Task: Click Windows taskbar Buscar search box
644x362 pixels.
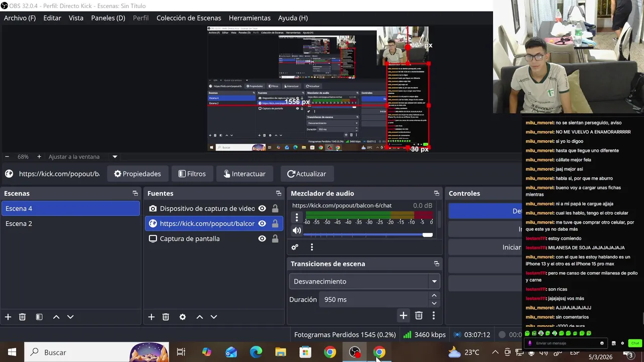Action: click(97, 352)
